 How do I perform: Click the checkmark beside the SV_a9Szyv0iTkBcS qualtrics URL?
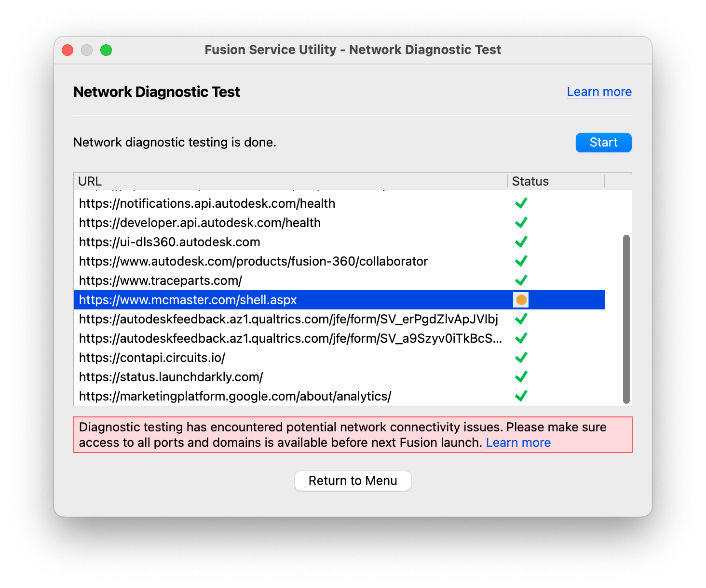(521, 338)
